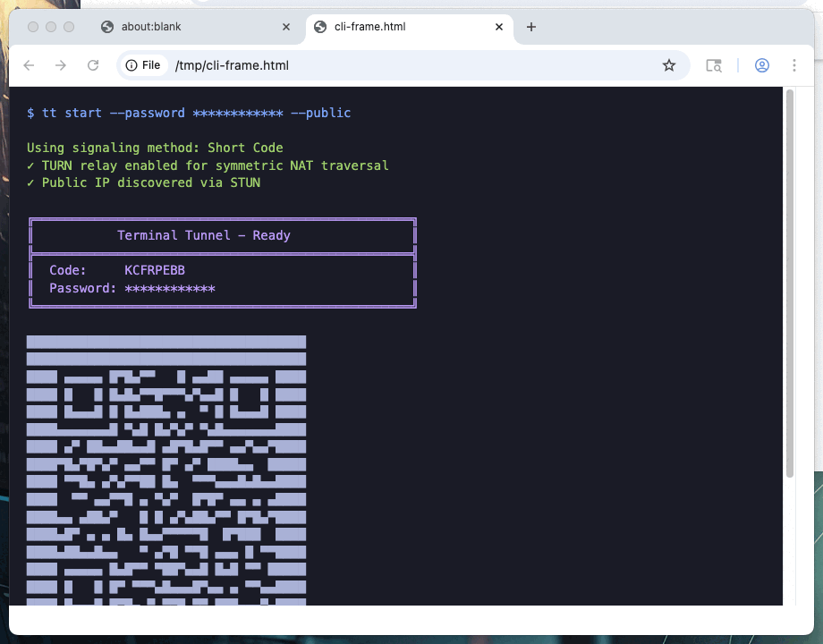Bookmark this page with the star icon
This screenshot has width=823, height=644.
tap(669, 65)
